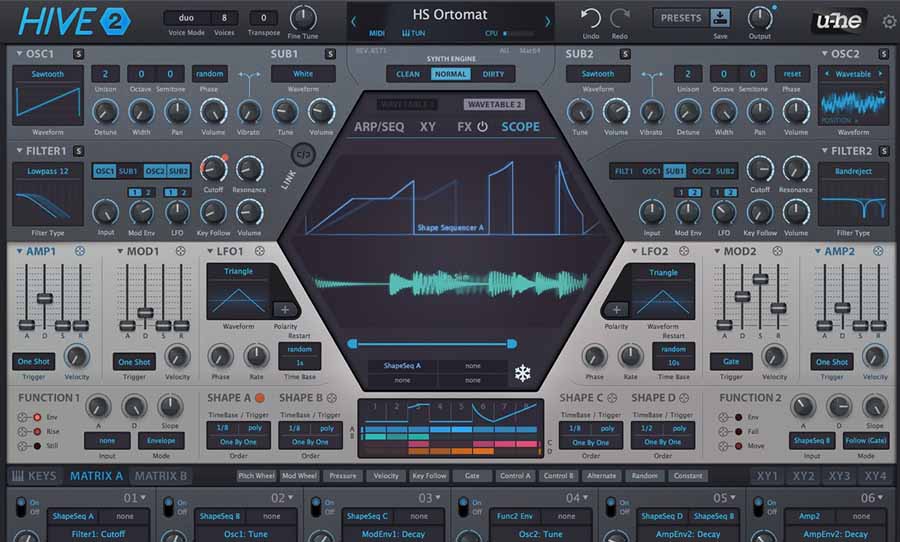
Task: Click Filter1 Cutoff knob
Action: coord(213,169)
